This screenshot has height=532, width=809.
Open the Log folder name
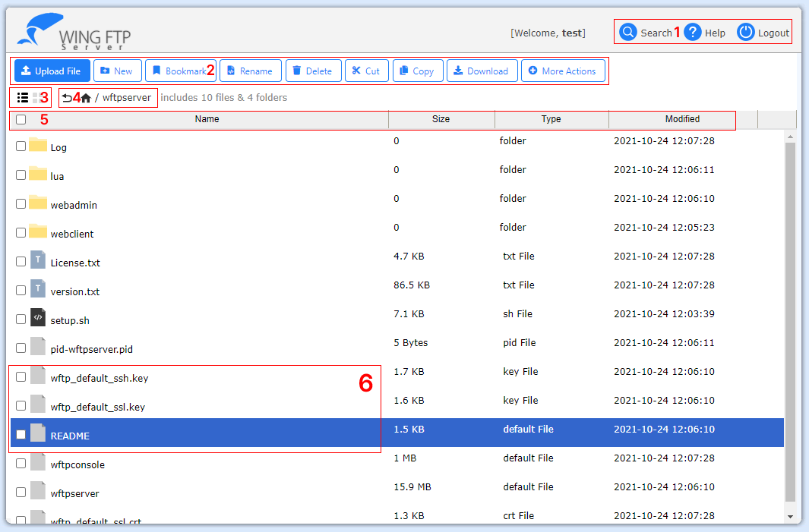[58, 147]
